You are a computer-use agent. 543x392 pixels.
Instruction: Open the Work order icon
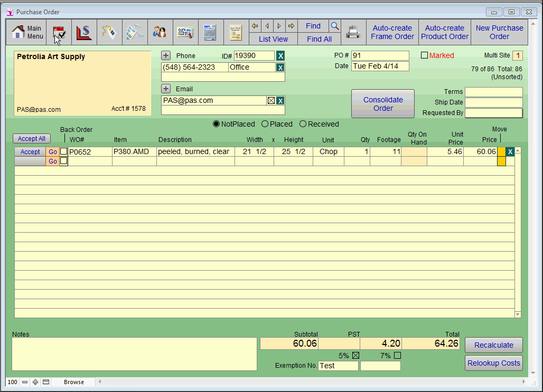click(x=235, y=32)
